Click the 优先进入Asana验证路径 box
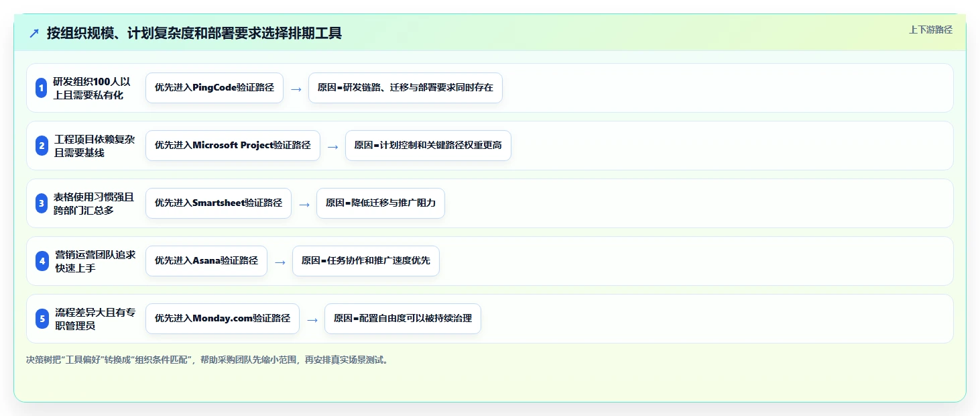 coord(206,261)
